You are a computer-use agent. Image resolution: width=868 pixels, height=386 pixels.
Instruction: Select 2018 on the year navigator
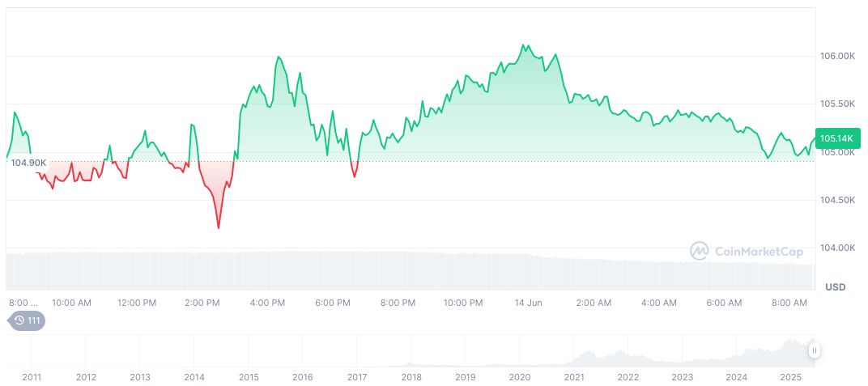411,377
